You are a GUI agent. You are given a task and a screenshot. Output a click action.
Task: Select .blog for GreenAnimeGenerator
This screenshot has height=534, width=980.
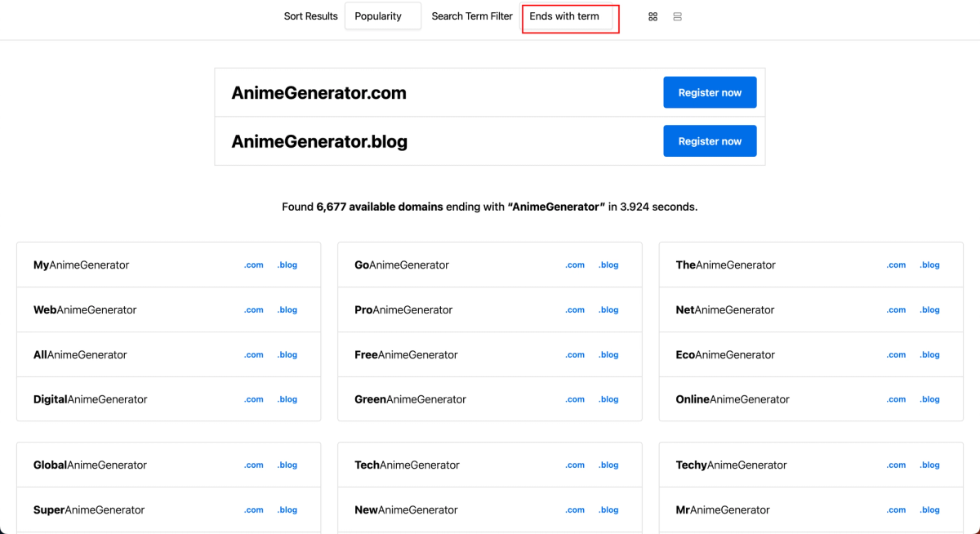click(x=608, y=400)
